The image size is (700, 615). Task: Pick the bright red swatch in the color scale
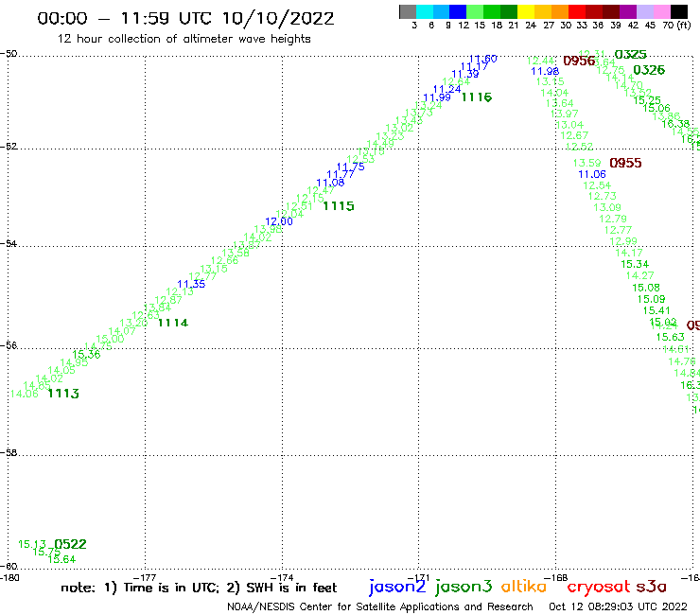coord(577,11)
